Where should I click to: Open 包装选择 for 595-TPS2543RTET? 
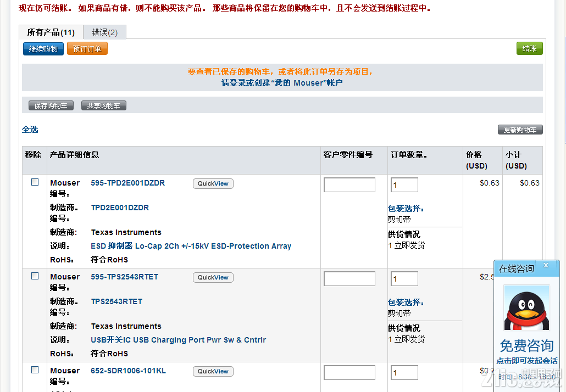pyautogui.click(x=406, y=302)
